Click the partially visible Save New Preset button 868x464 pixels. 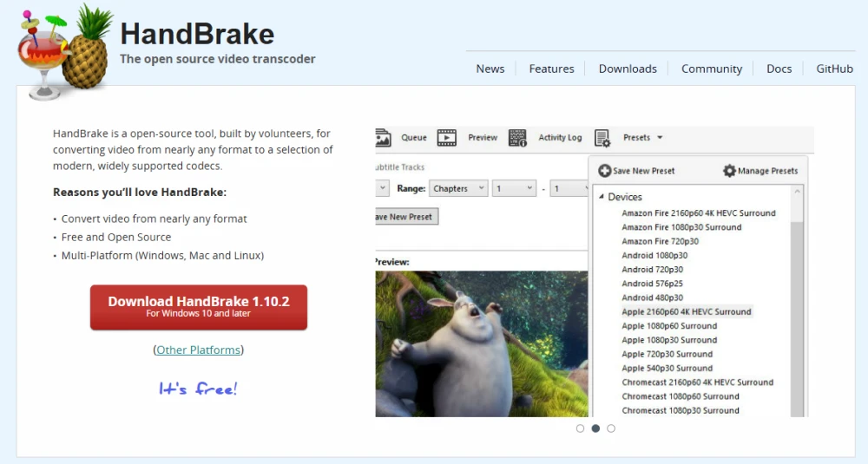407,217
